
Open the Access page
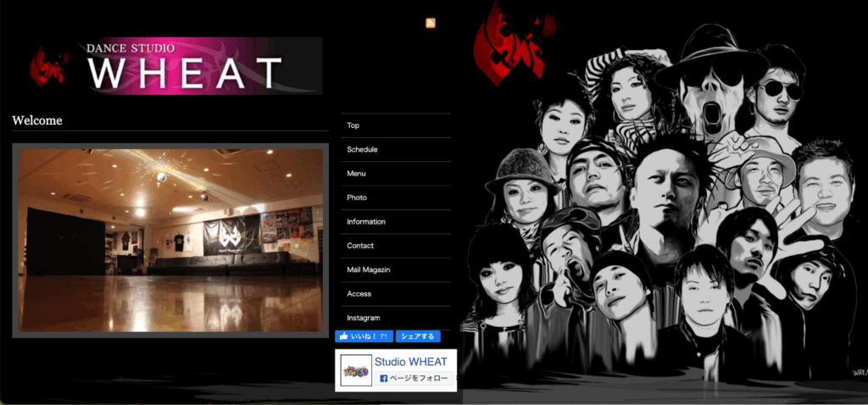359,294
